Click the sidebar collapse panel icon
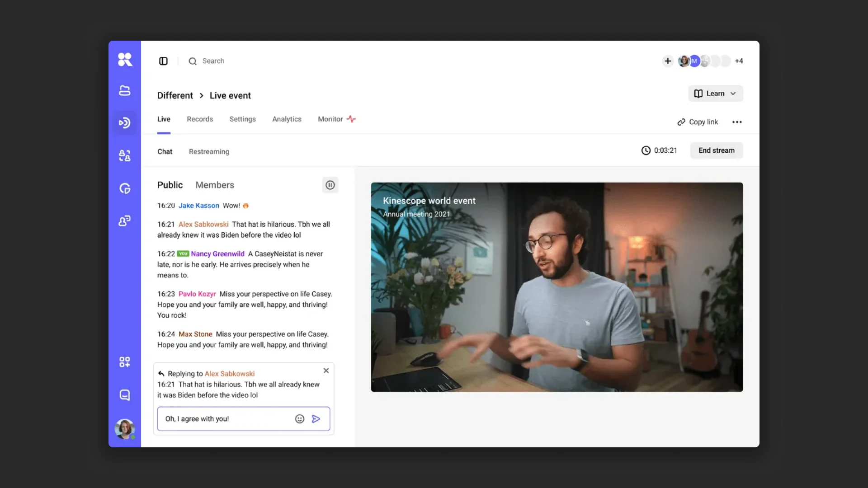The width and height of the screenshot is (868, 488). 163,61
